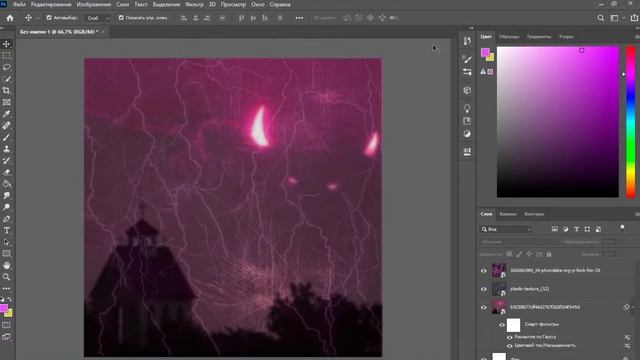Toggle layer filtering switch on Layers panel
The height and width of the screenshot is (360, 640).
(622, 228)
